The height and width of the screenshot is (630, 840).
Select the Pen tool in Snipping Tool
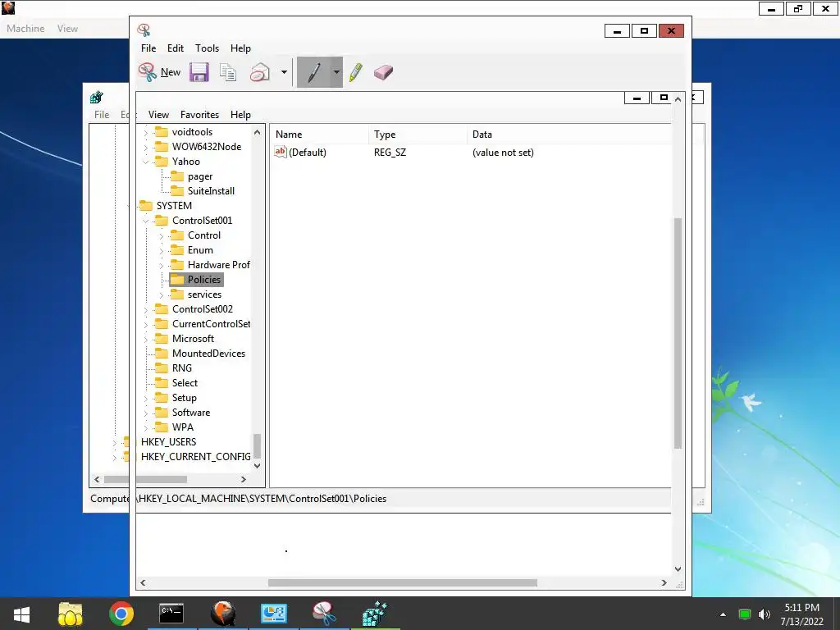coord(314,72)
